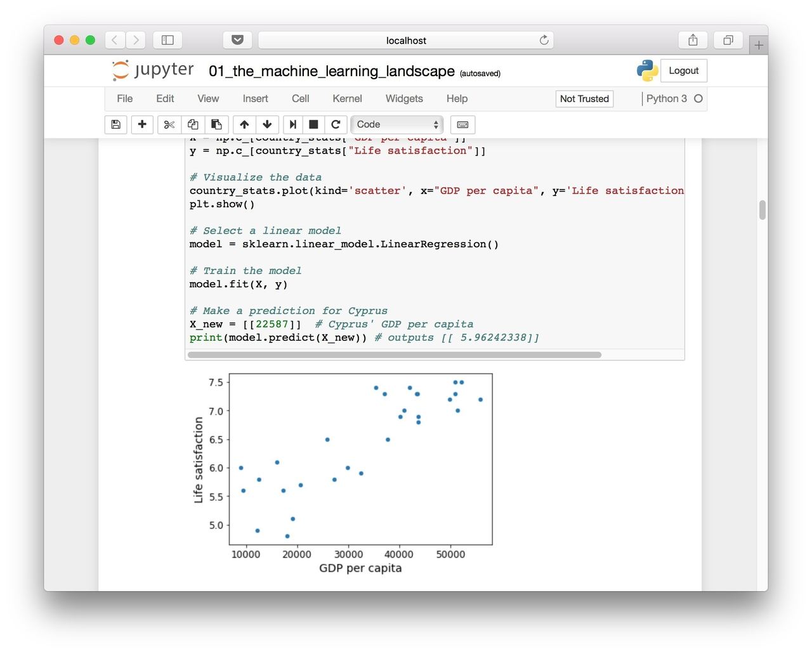The image size is (812, 654).
Task: Open the File menu
Action: 124,99
